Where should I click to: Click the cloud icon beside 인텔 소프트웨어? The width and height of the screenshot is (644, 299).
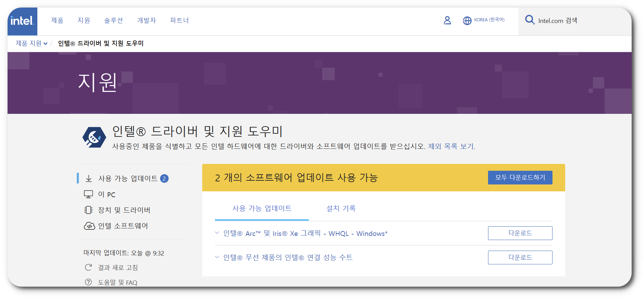coord(89,226)
